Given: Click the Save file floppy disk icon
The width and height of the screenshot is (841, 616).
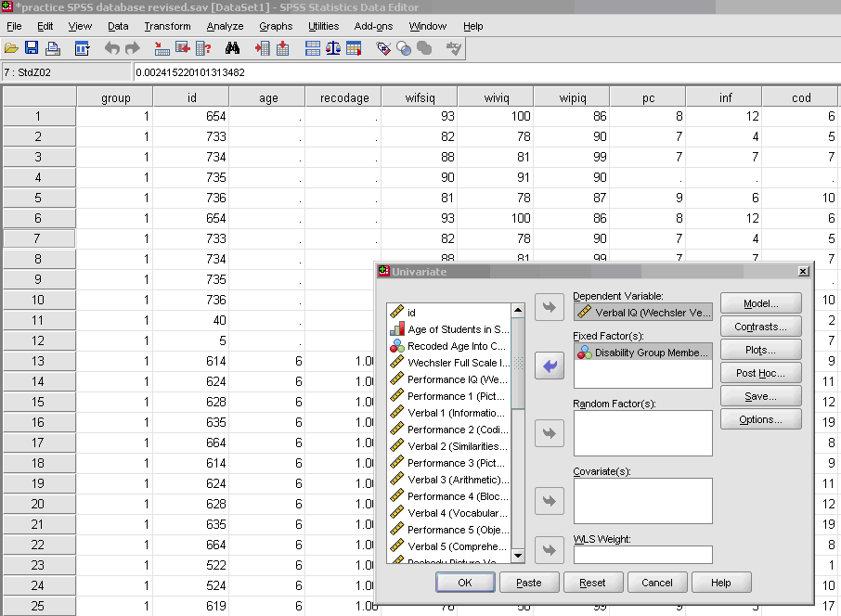Looking at the screenshot, I should click(32, 48).
